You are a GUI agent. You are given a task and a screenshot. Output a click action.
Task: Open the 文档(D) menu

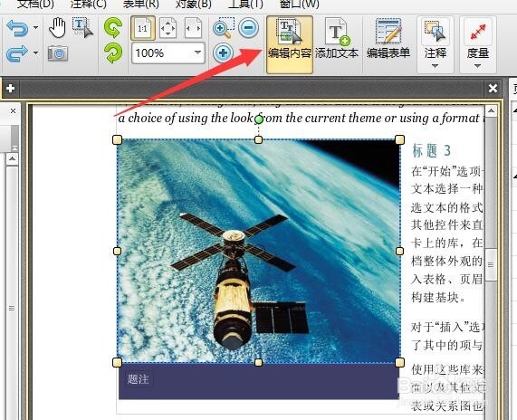tap(35, 4)
